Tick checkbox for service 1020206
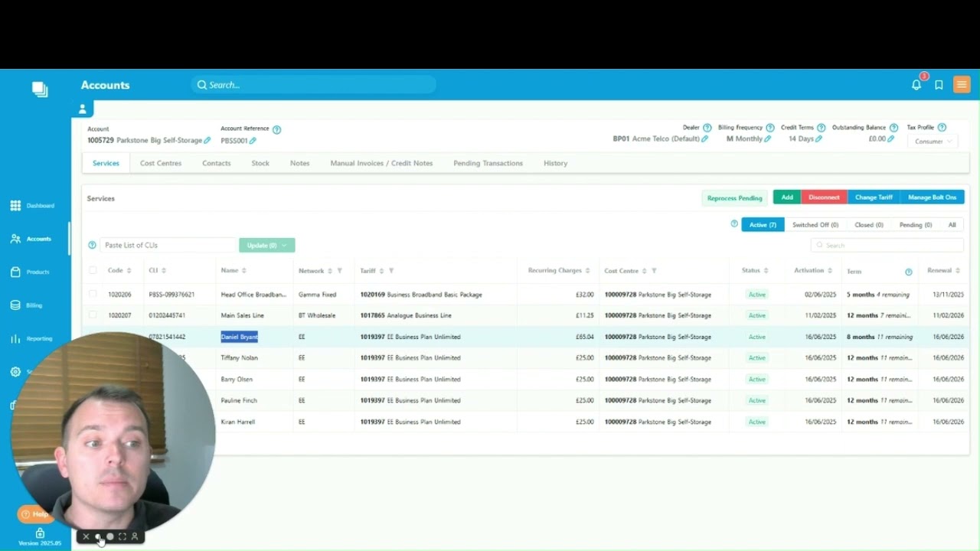Screen dimensions: 980x551 pyautogui.click(x=93, y=294)
